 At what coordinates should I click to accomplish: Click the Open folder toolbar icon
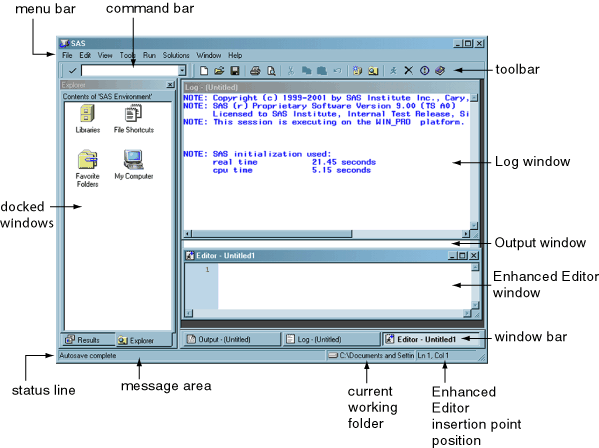click(219, 71)
